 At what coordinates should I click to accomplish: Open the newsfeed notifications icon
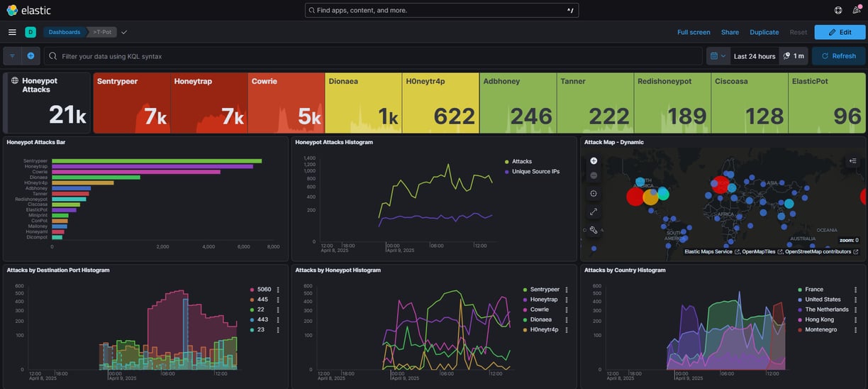tap(856, 10)
